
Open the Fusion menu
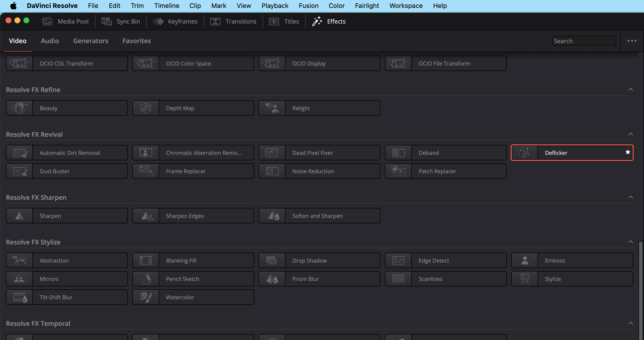click(308, 6)
